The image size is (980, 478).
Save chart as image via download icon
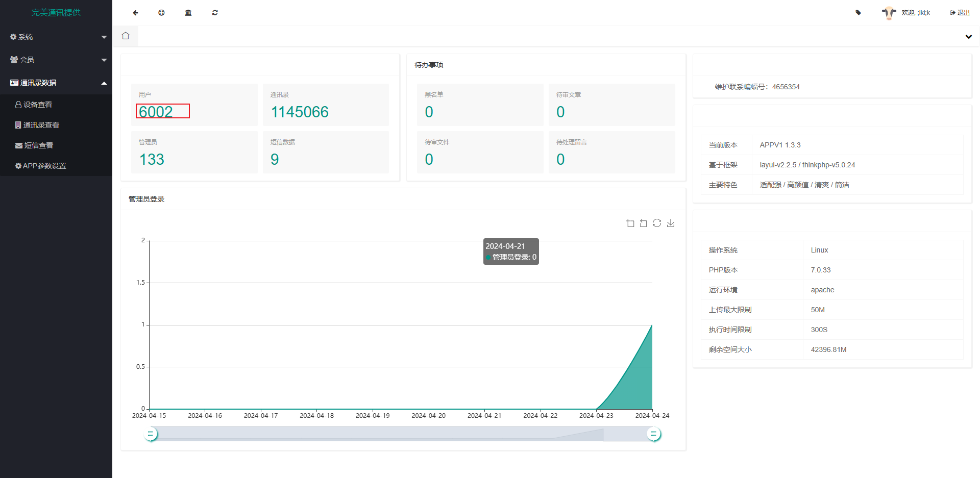[x=671, y=223]
